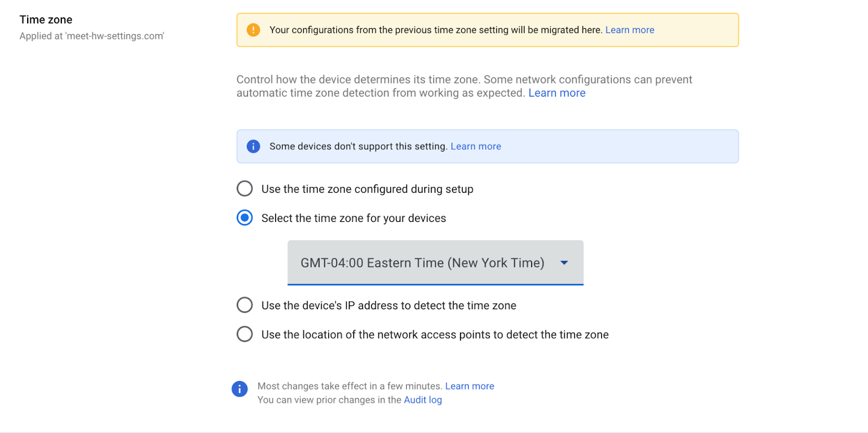Choose "Select the time zone for your devices" radio

click(245, 218)
